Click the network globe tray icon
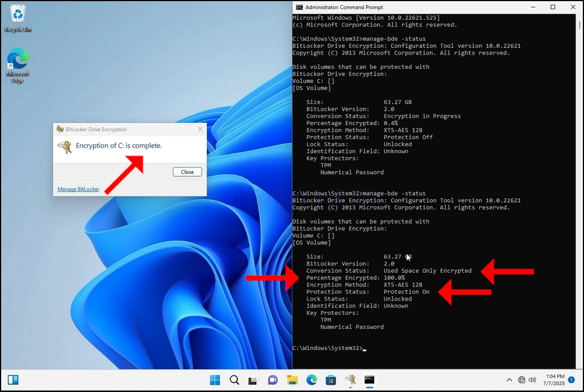 coord(522,380)
